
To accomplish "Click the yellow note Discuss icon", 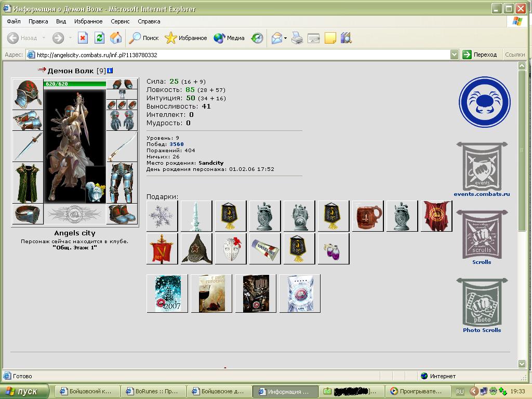I will click(x=330, y=37).
